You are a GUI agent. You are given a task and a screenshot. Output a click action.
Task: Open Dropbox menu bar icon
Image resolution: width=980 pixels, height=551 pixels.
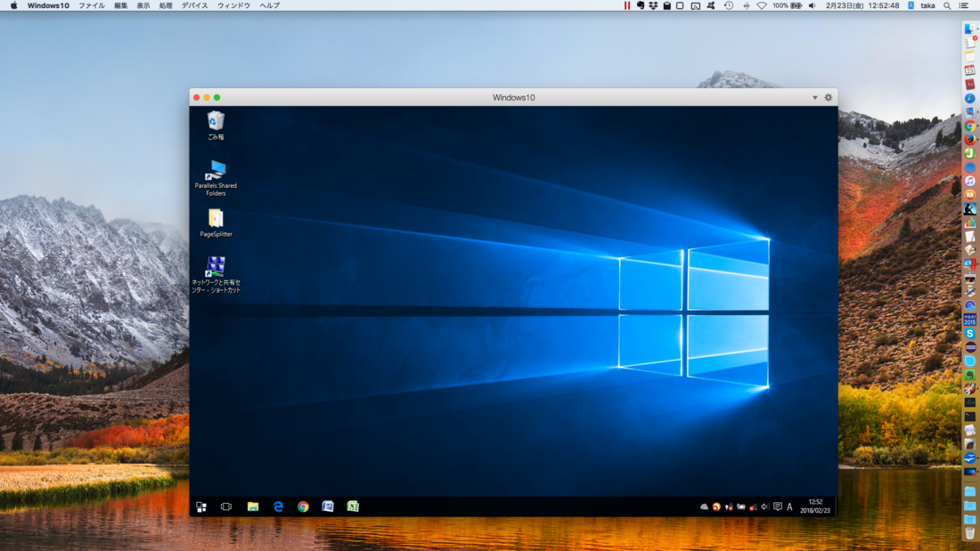[x=653, y=5]
